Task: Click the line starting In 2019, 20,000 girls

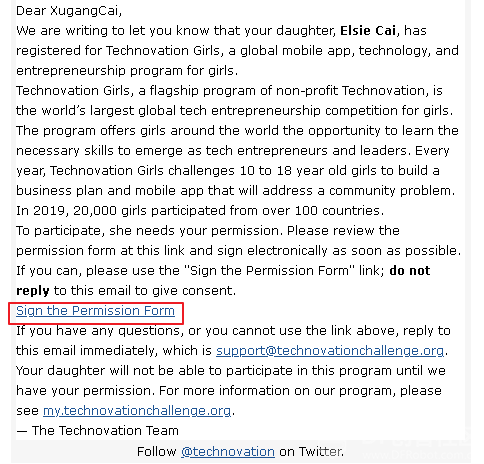Action: click(200, 211)
